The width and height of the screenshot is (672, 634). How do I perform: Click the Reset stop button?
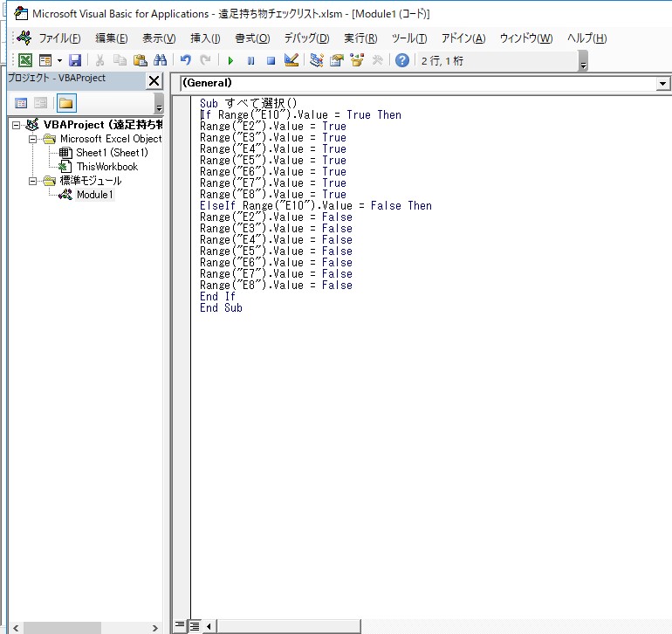(x=271, y=60)
